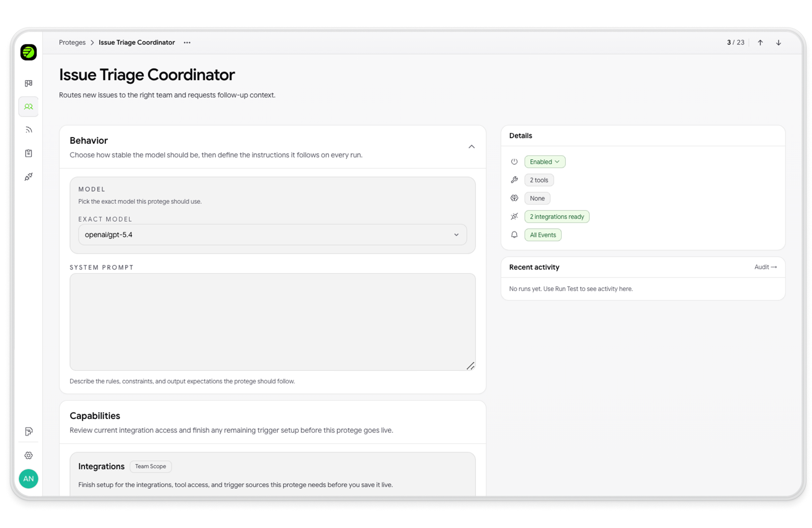Click the Proteges breadcrumb link

coord(72,43)
